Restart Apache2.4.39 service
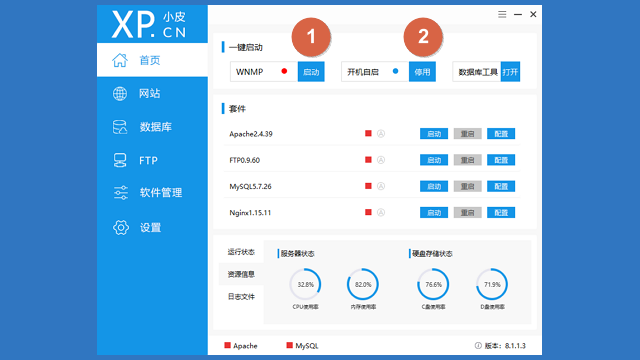 tap(467, 133)
